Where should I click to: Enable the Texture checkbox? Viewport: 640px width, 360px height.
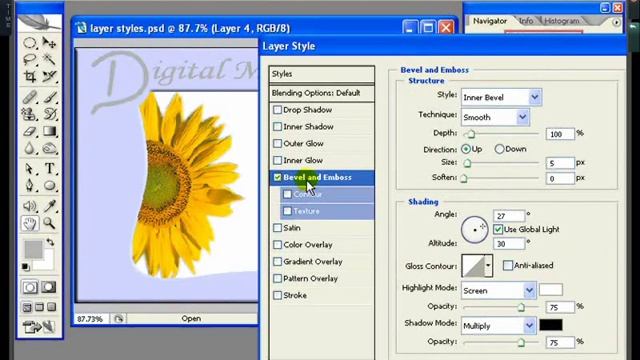click(287, 211)
